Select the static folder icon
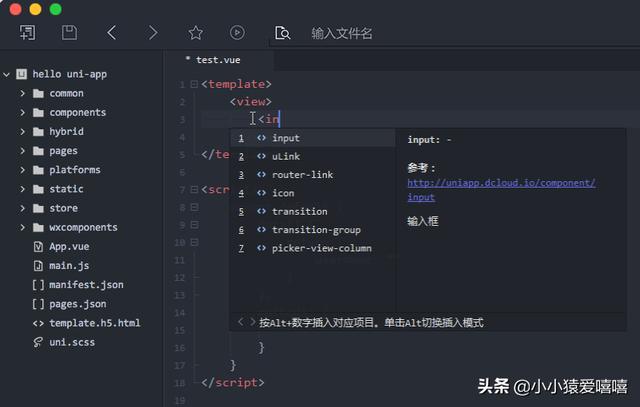 click(x=38, y=189)
